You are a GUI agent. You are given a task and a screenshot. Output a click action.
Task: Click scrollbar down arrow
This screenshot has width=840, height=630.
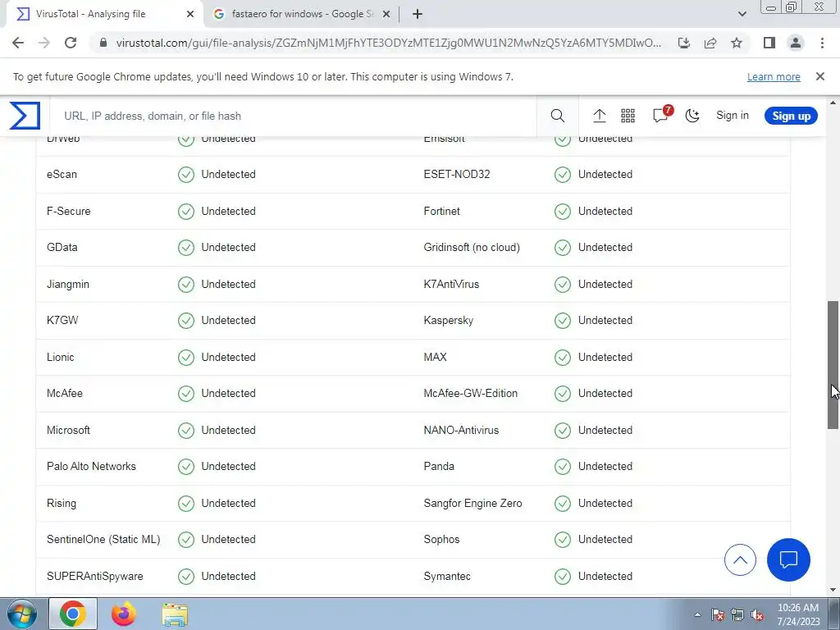[x=833, y=590]
